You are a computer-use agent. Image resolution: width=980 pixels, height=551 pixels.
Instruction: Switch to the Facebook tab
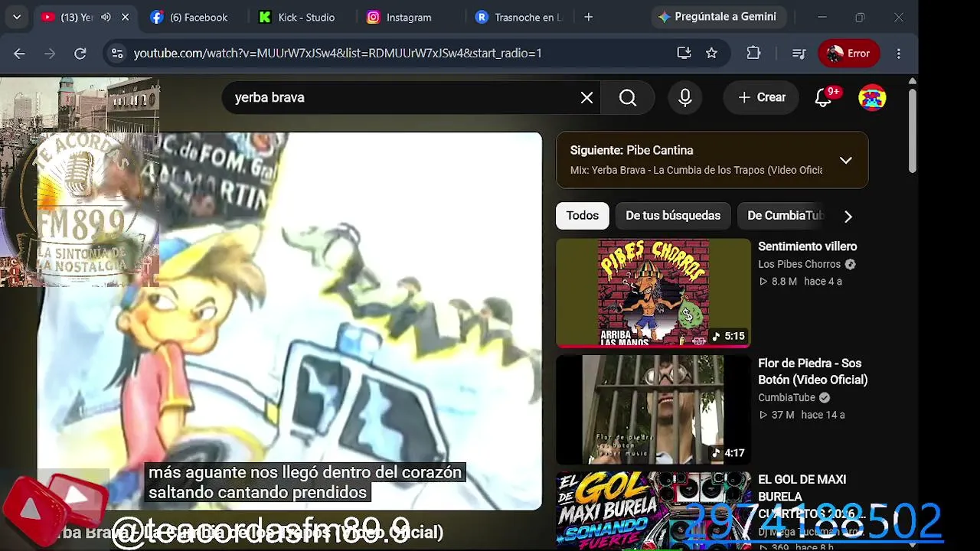coord(191,17)
